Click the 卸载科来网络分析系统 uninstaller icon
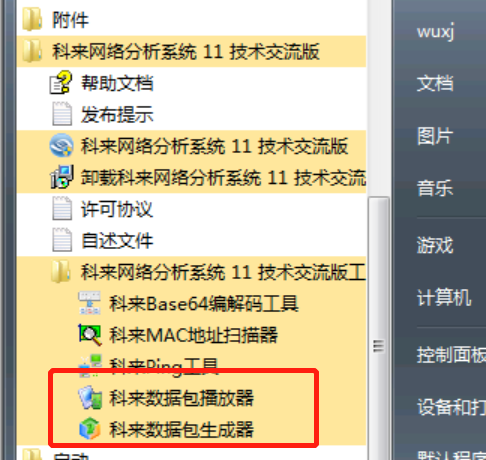This screenshot has width=486, height=460. [61, 177]
